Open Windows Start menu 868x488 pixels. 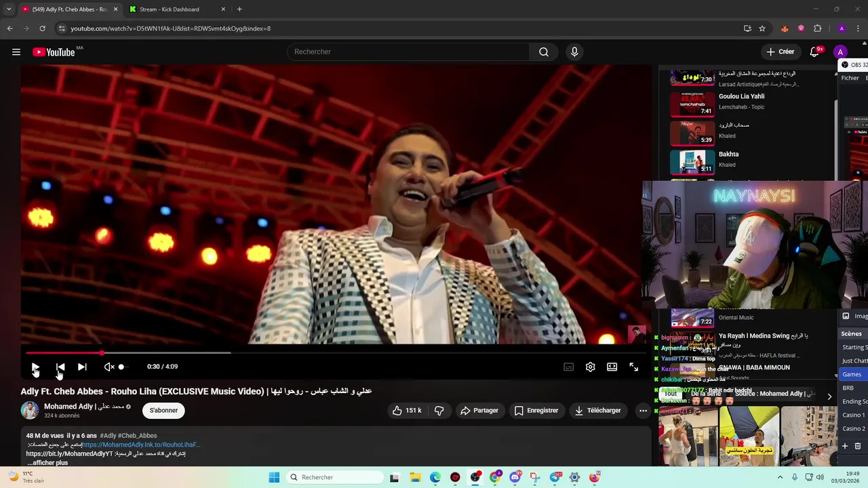pos(274,477)
